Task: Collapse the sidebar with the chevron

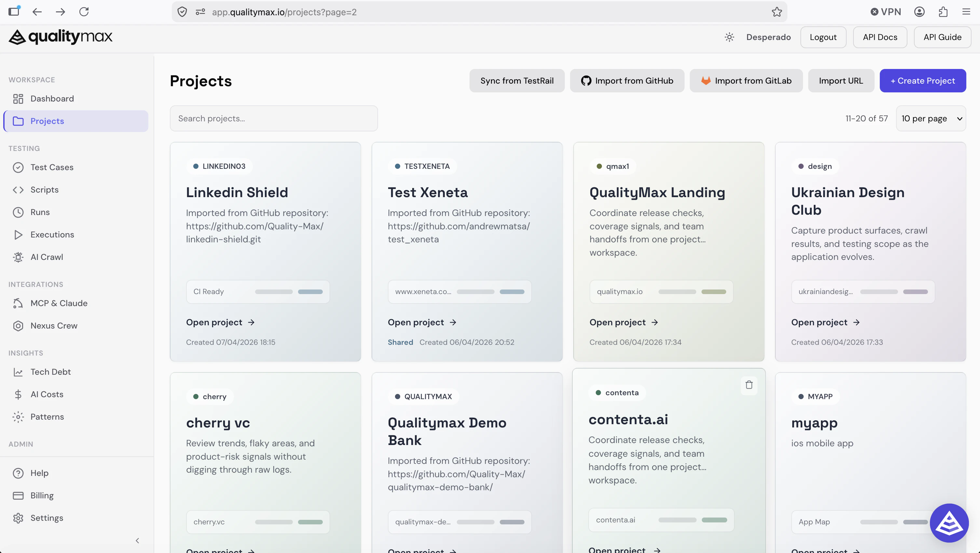Action: point(137,540)
